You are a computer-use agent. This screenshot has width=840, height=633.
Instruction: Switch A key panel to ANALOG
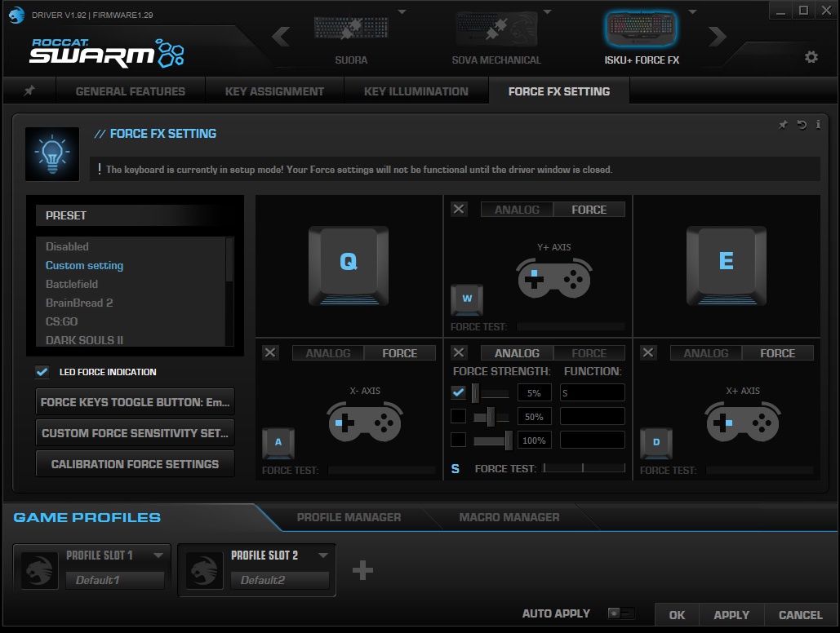[328, 353]
